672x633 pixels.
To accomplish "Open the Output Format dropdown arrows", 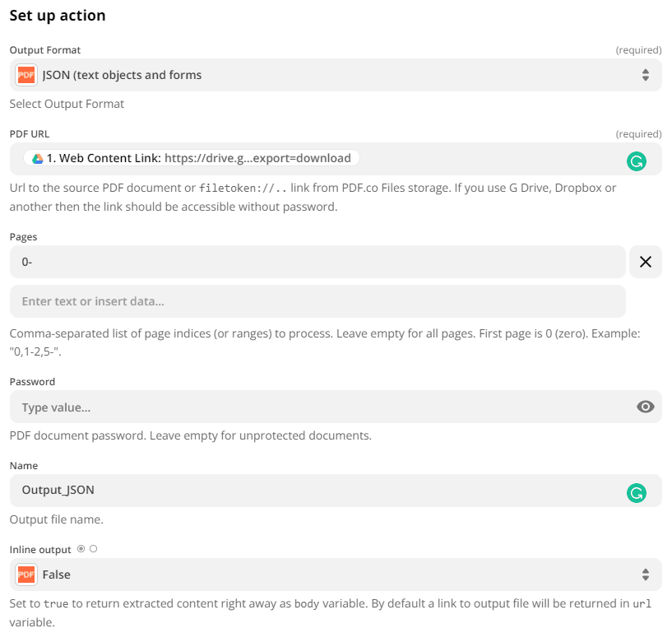I will (646, 75).
